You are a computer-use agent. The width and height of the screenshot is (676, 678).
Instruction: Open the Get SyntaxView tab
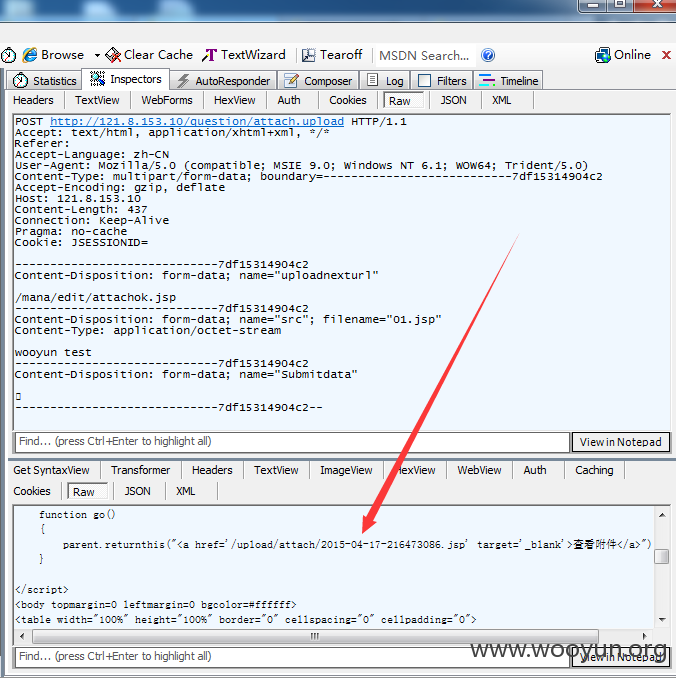[x=51, y=470]
